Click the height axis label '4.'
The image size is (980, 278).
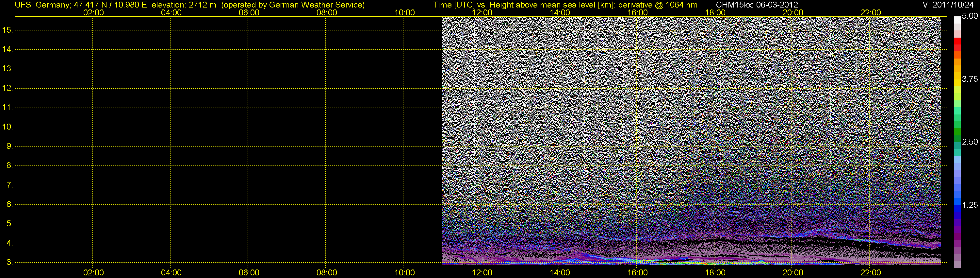[9, 243]
